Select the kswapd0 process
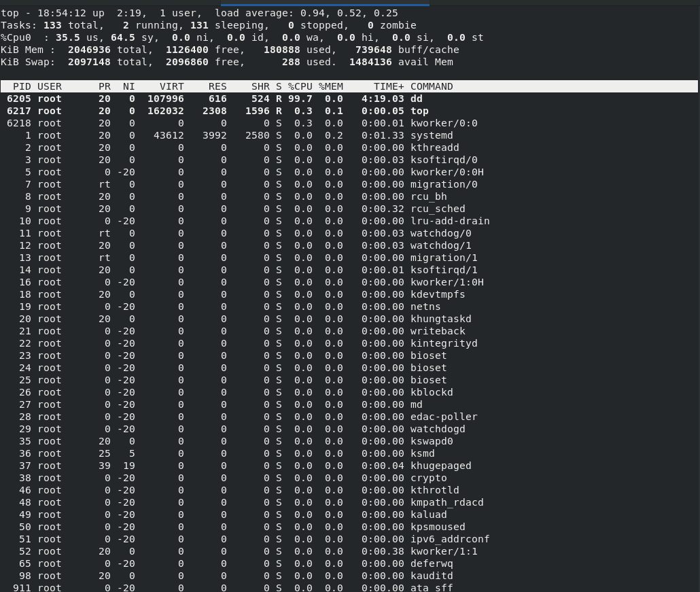This screenshot has height=592, width=700. tap(432, 442)
